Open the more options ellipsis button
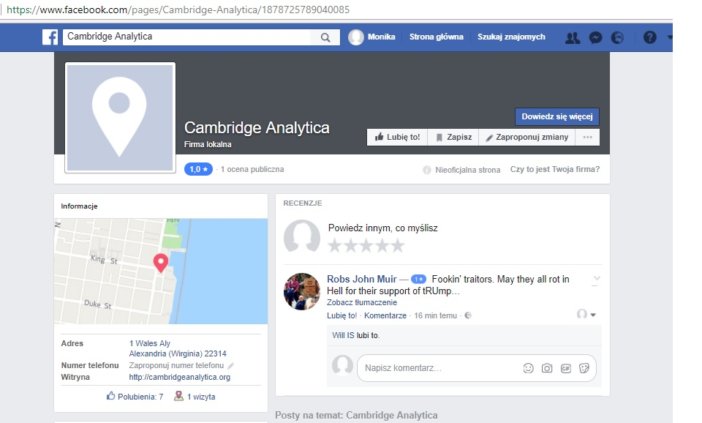This screenshot has height=423, width=702. (x=587, y=137)
